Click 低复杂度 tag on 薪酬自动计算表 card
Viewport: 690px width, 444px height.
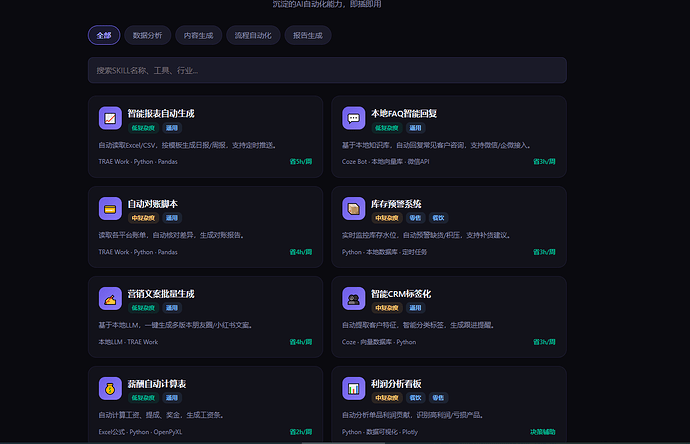143,398
